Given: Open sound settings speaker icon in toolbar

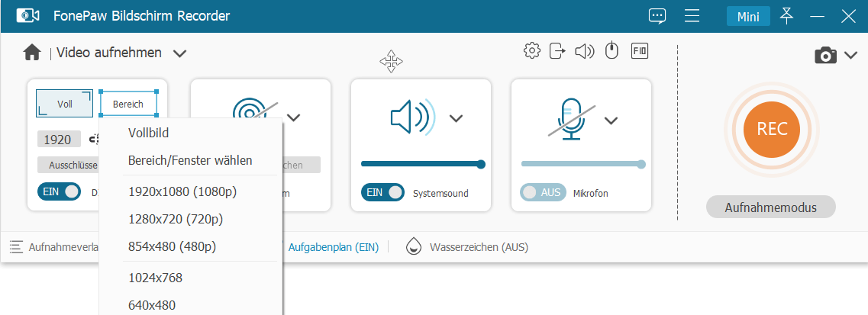Looking at the screenshot, I should [584, 51].
